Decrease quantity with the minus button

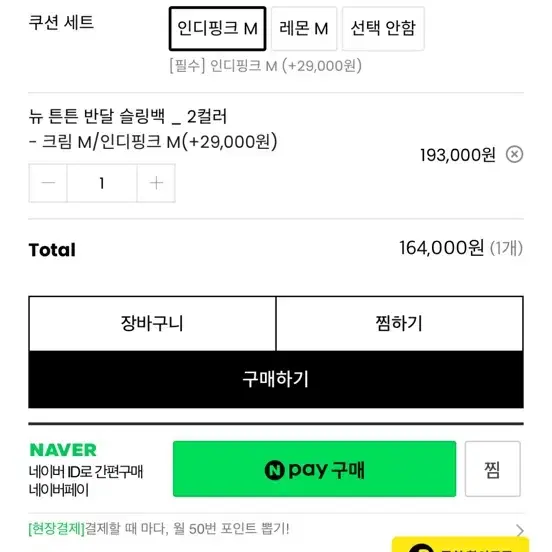tap(48, 183)
